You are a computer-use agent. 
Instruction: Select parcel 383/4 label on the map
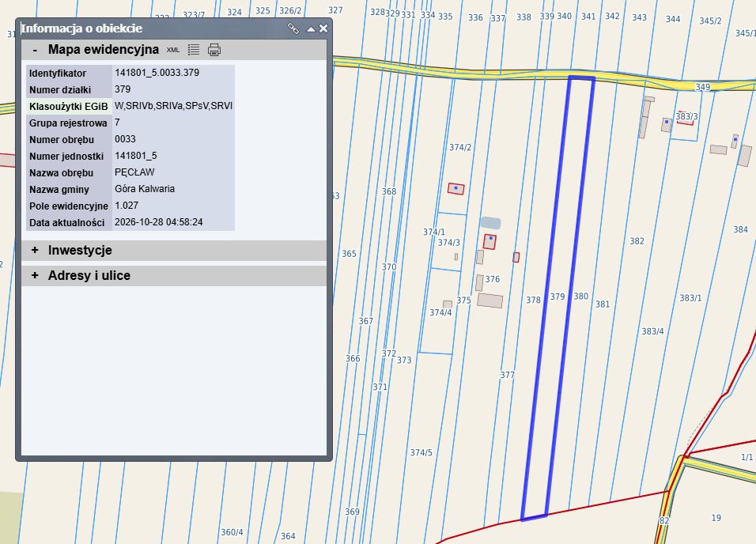pos(652,331)
